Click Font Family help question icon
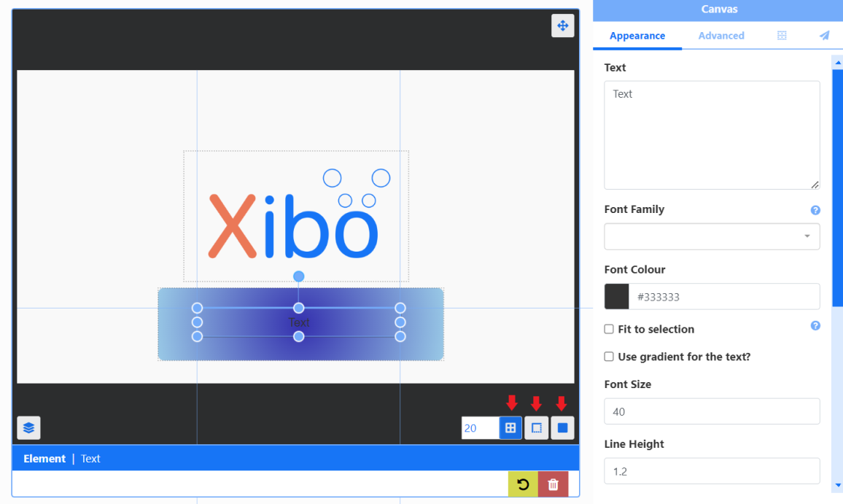The height and width of the screenshot is (504, 843). pos(815,210)
